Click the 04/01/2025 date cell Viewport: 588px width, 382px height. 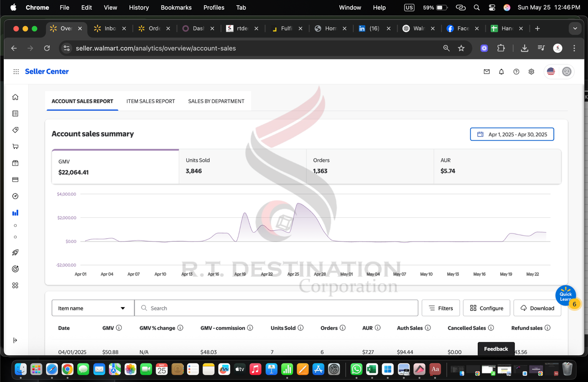(72, 352)
